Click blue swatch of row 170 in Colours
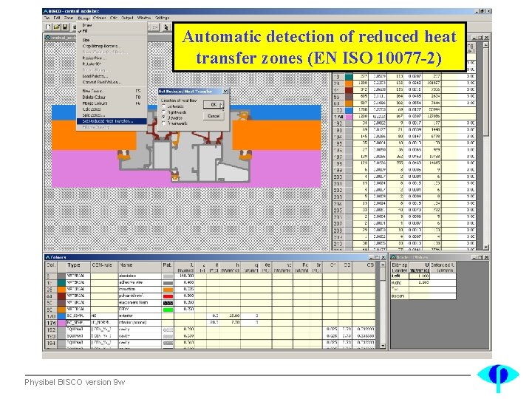This screenshot has width=532, height=399. pyautogui.click(x=61, y=316)
